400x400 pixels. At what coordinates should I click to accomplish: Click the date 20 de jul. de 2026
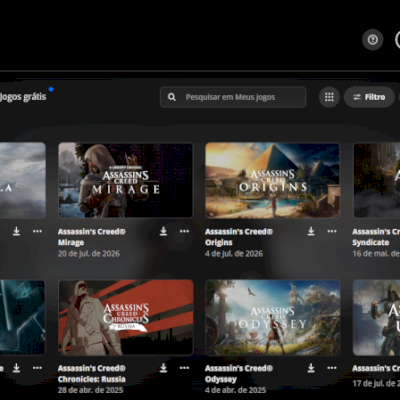point(89,254)
